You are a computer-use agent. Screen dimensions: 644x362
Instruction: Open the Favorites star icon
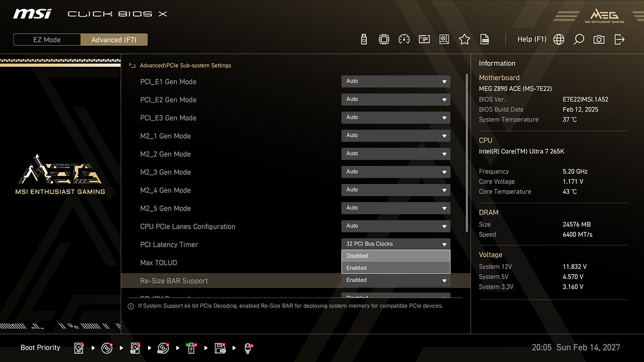click(x=464, y=39)
